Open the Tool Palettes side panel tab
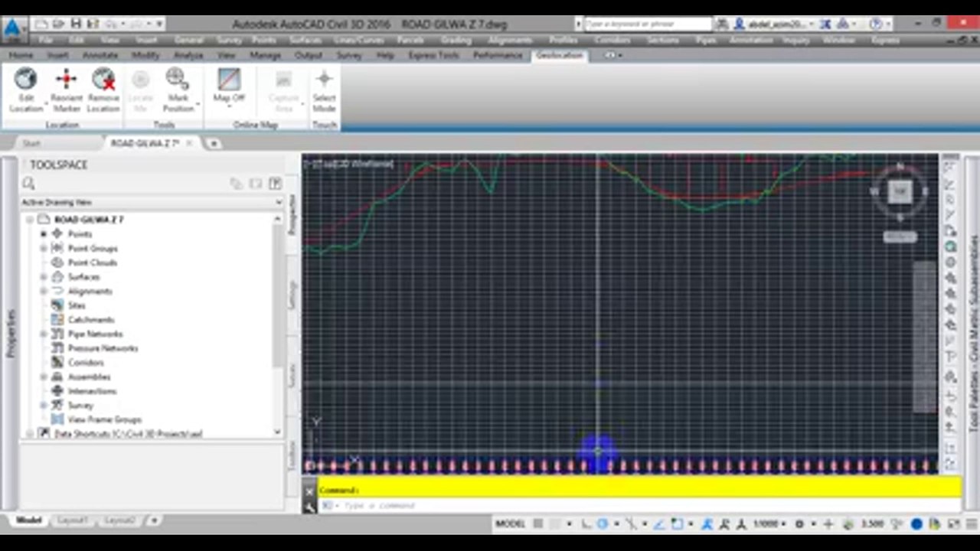 click(974, 333)
